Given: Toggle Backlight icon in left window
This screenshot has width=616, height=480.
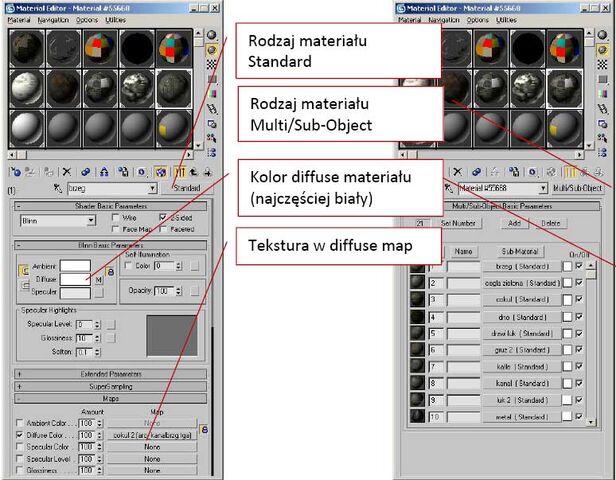Looking at the screenshot, I should coord(212,50).
